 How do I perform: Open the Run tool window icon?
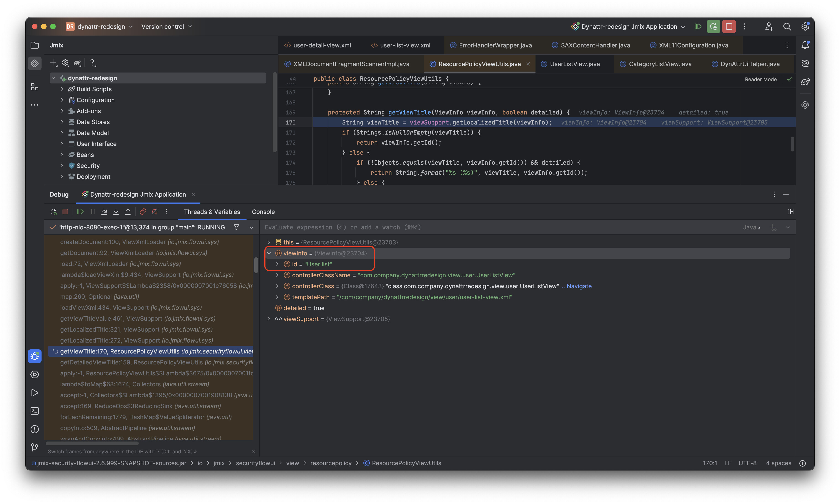(x=35, y=393)
